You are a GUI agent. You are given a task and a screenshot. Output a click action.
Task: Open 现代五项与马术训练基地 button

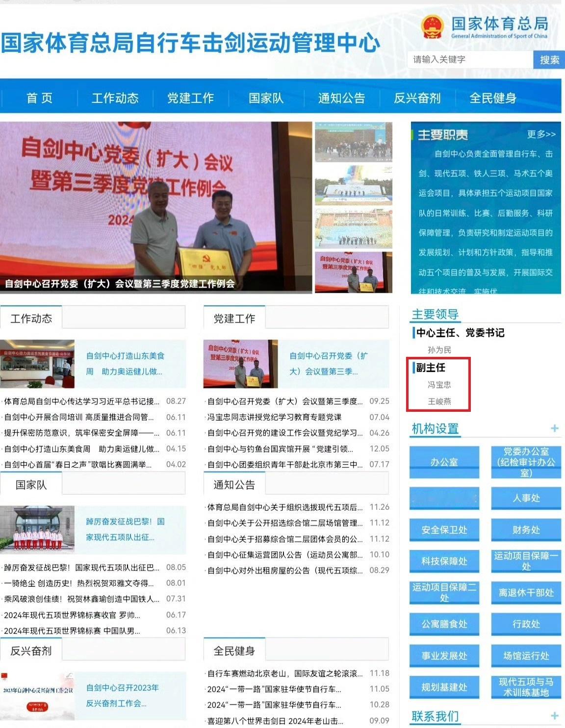point(526,687)
